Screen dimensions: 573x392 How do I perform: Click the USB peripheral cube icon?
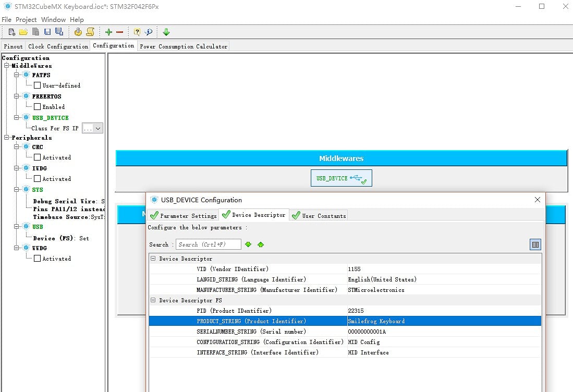pyautogui.click(x=26, y=227)
